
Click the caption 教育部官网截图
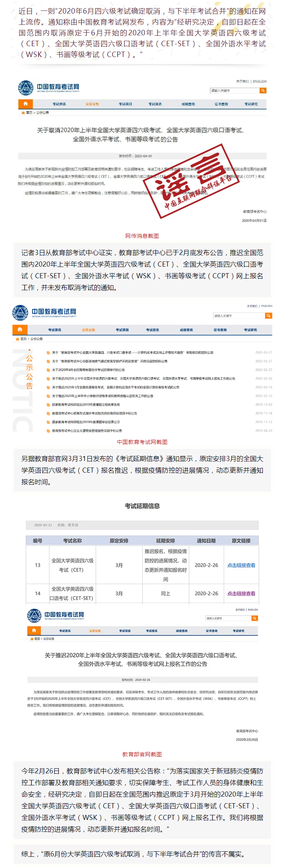pos(142,754)
